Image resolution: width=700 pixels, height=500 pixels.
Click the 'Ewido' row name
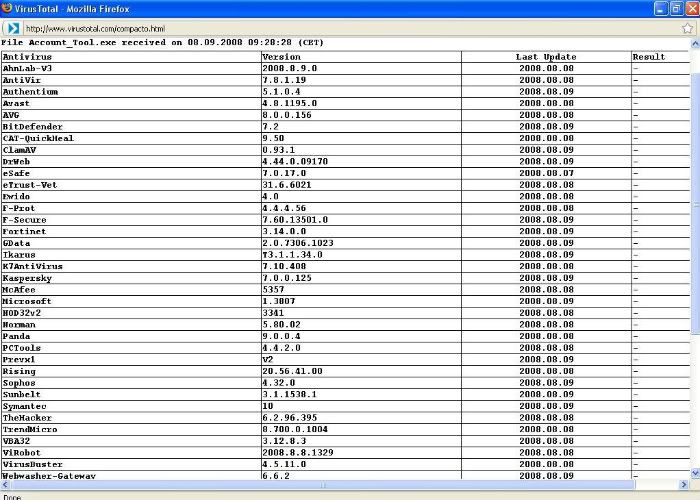click(x=16, y=196)
